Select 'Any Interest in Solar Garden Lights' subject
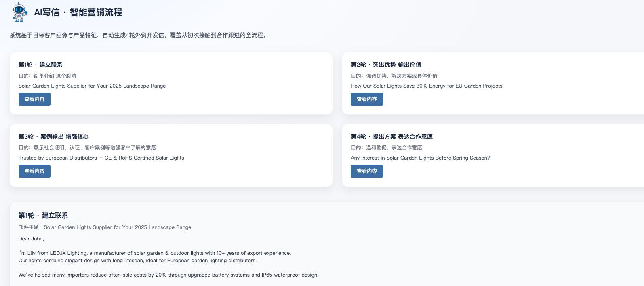 420,158
